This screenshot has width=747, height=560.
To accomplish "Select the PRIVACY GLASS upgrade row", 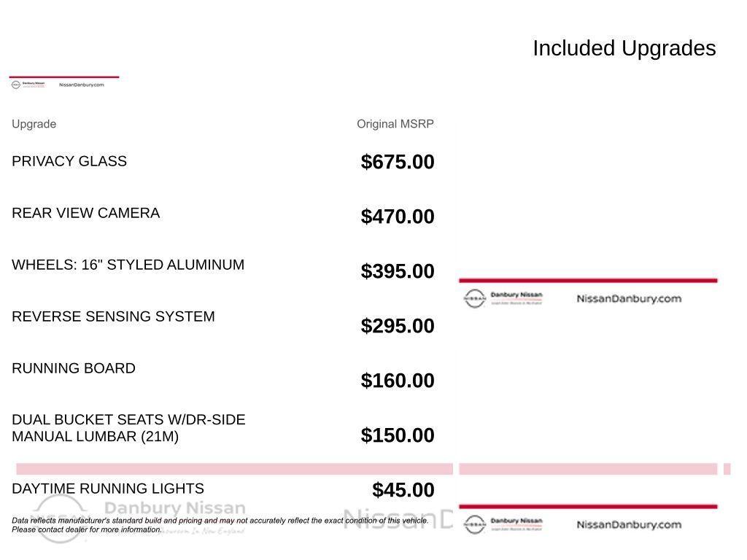I will point(69,161).
